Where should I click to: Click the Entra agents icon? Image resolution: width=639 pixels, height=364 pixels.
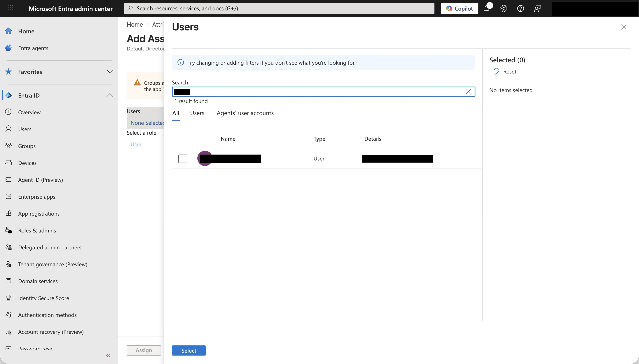tap(8, 48)
